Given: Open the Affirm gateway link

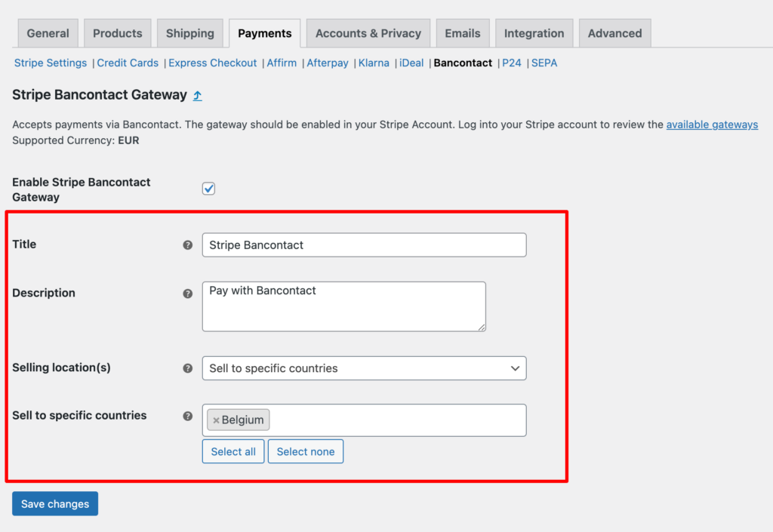Looking at the screenshot, I should [x=282, y=63].
